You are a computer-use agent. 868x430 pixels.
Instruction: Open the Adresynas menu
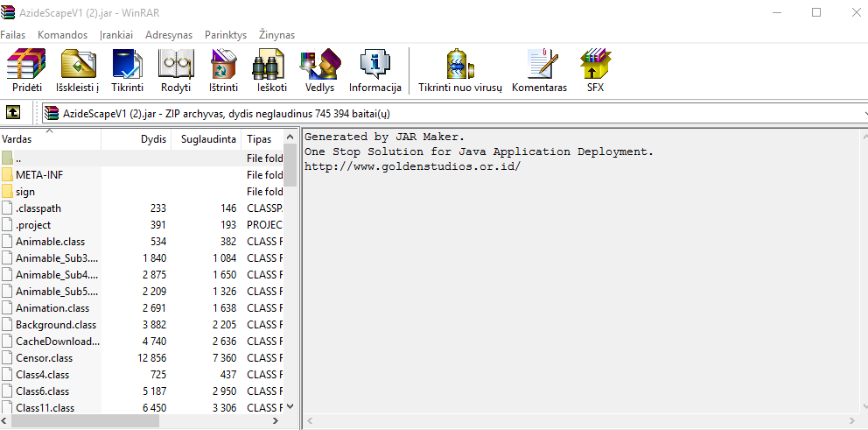[x=169, y=35]
